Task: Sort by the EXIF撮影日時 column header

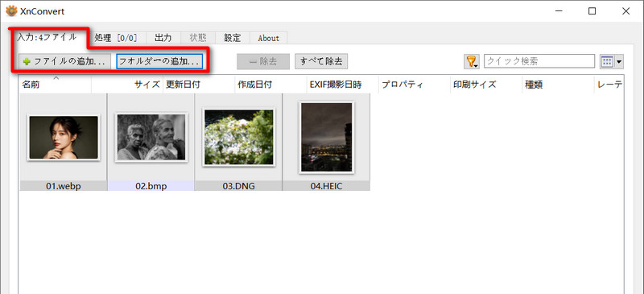Action: point(343,85)
